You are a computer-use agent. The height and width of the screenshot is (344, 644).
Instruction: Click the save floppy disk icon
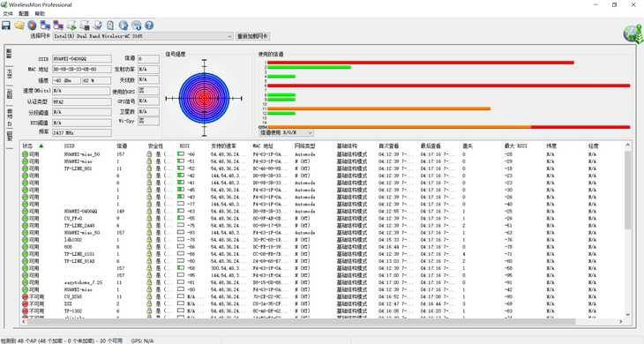click(6, 26)
